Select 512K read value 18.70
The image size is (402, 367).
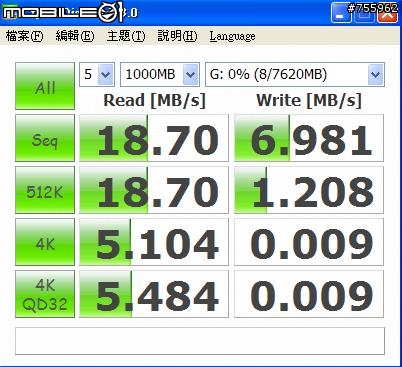coord(154,190)
